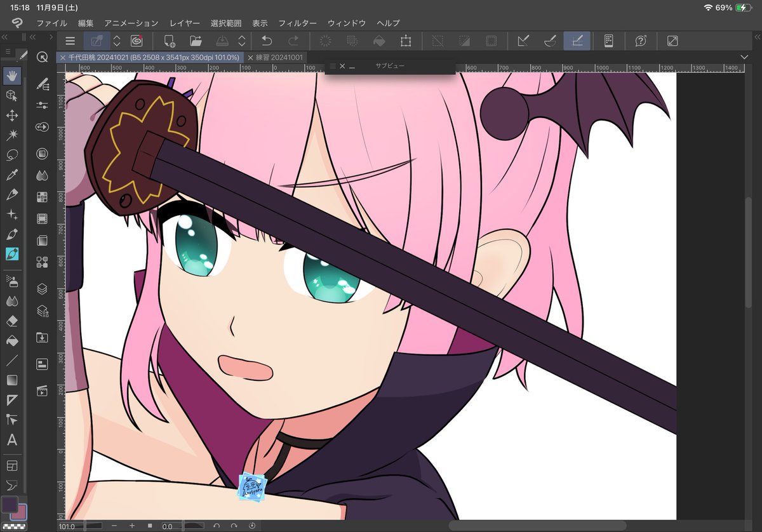762x532 pixels.
Task: Select the Airbrush tool
Action: [11, 281]
